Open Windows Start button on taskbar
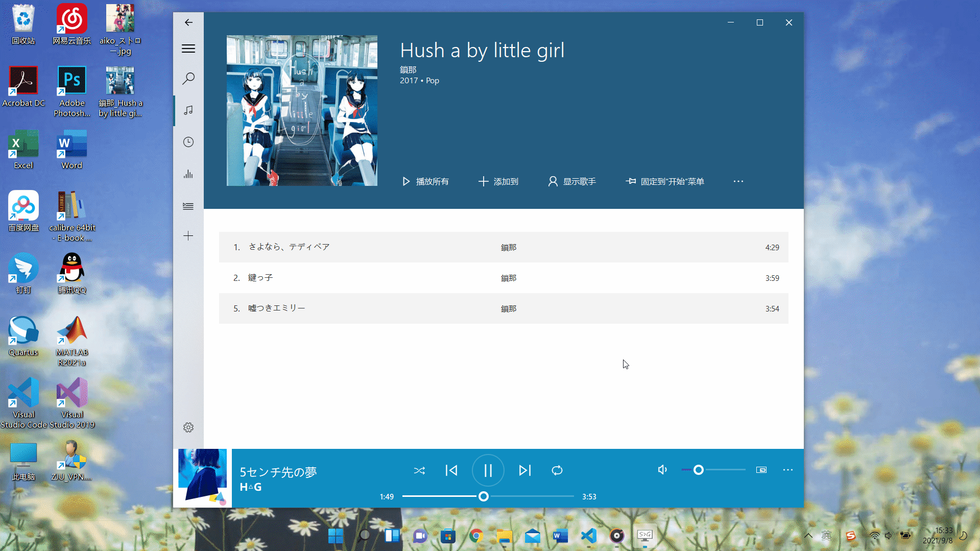980x551 pixels. (336, 536)
